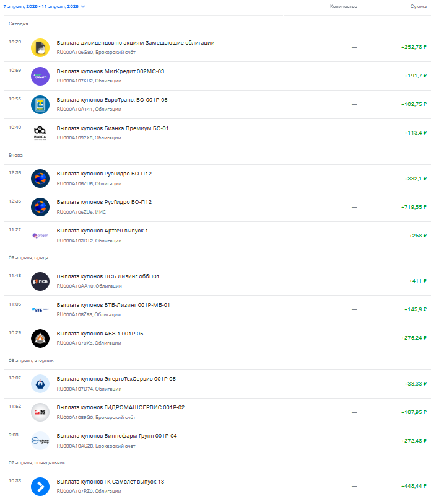Click the 13:07 timestamp
This screenshot has height=504, width=431.
click(15, 378)
